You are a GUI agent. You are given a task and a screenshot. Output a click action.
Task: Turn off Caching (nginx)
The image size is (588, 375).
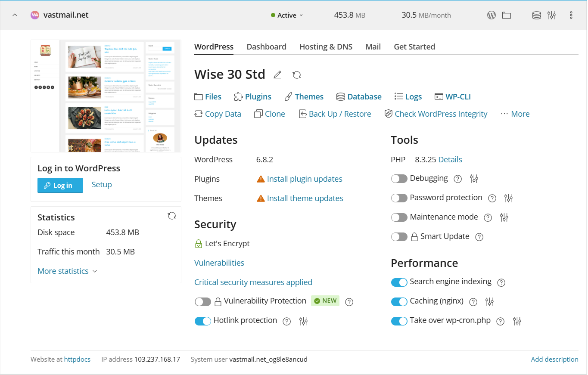(x=399, y=302)
